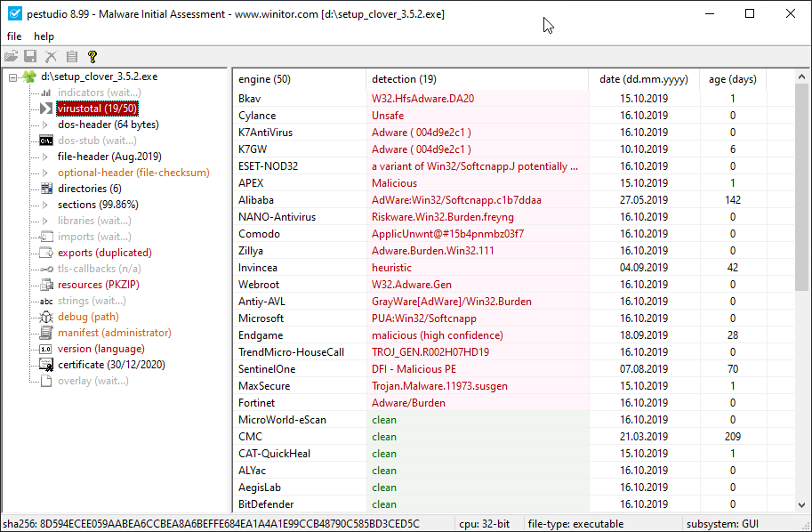Expand the optional-header (file-checksum) node

(x=45, y=173)
